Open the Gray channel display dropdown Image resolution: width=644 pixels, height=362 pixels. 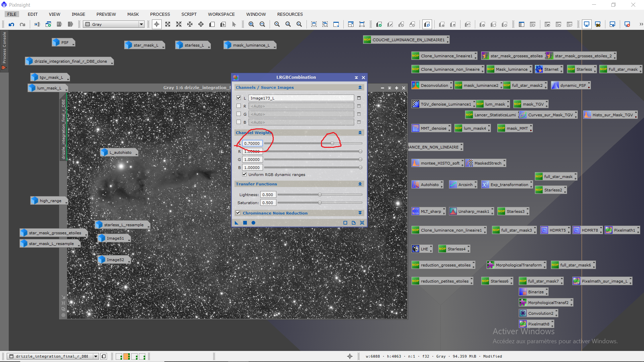pos(141,24)
